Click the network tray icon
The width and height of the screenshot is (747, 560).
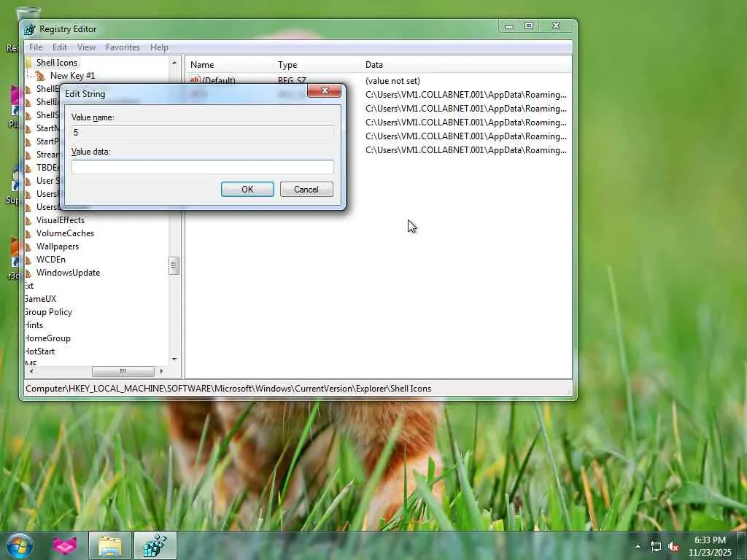pyautogui.click(x=656, y=547)
